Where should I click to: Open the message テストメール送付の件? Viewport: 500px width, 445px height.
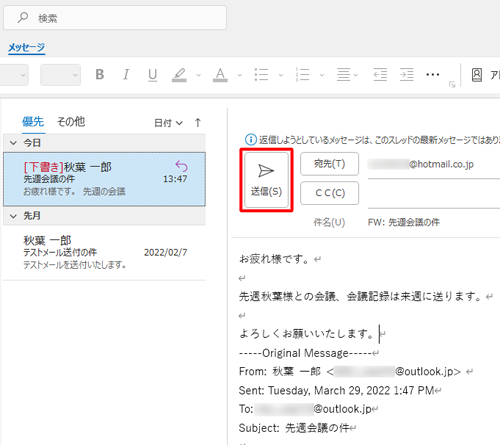pos(104,253)
